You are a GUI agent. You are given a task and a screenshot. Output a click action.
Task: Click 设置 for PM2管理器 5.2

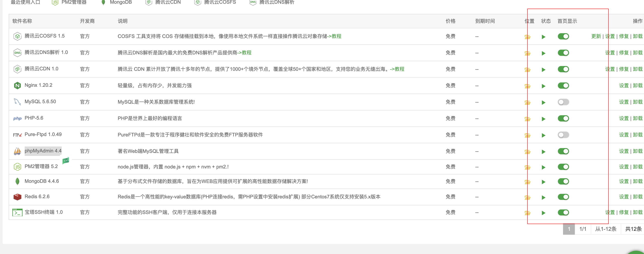click(623, 167)
